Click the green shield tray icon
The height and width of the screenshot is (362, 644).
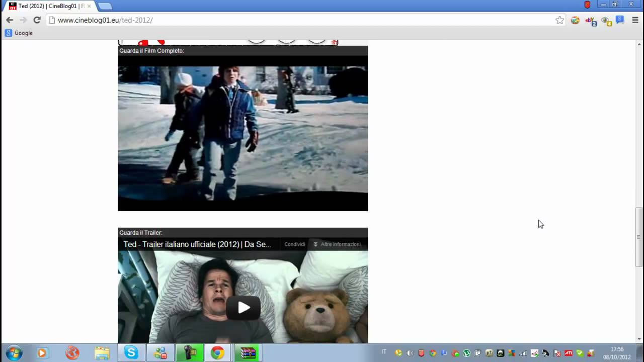[x=580, y=353]
